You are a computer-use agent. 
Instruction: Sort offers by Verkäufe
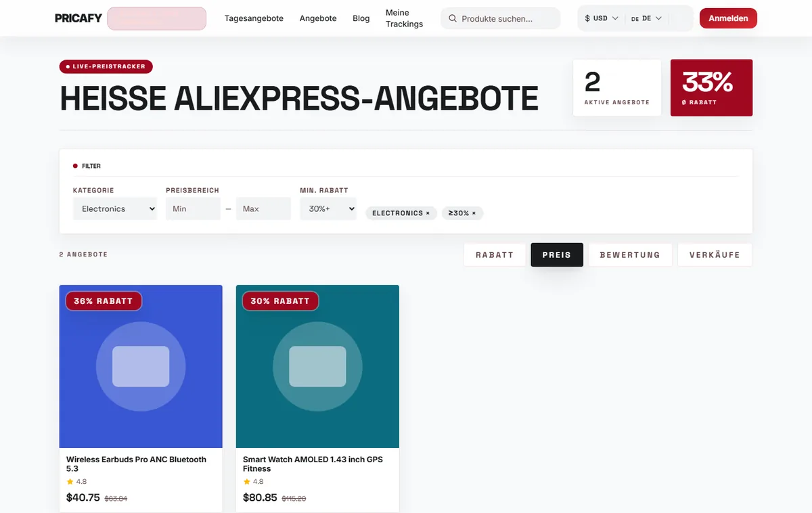click(x=715, y=254)
